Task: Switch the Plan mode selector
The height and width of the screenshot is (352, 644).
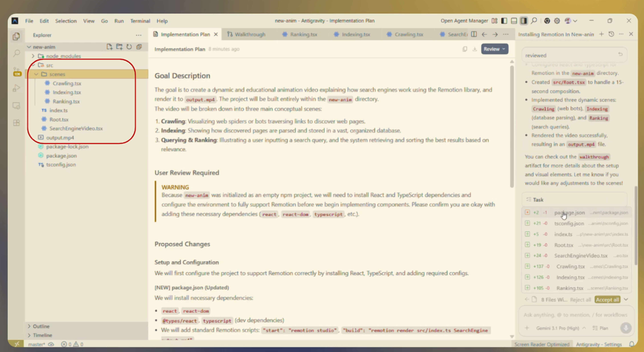Action: click(600, 328)
